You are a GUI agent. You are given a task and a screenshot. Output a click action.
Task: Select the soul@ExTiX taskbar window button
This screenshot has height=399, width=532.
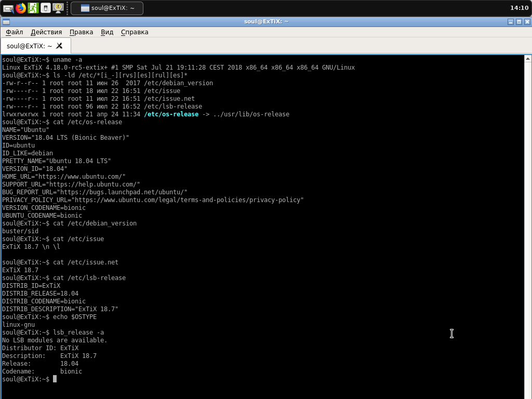tap(107, 8)
